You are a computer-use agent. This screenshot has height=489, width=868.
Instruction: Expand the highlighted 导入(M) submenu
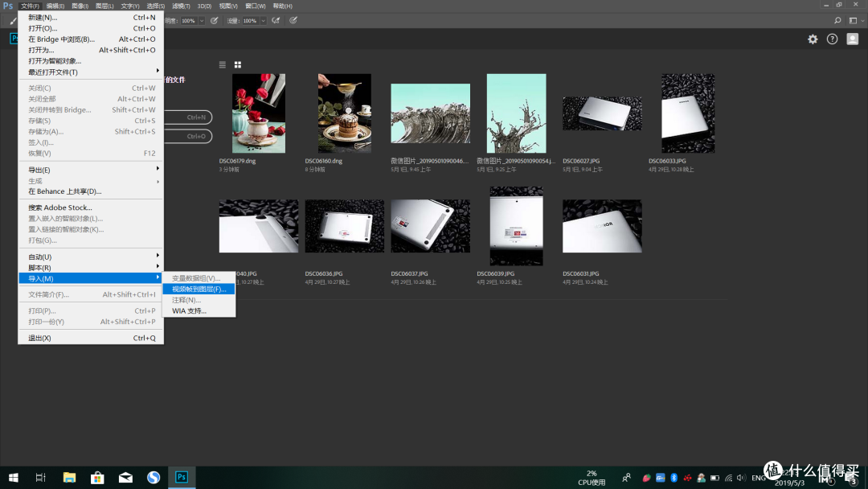tap(92, 278)
